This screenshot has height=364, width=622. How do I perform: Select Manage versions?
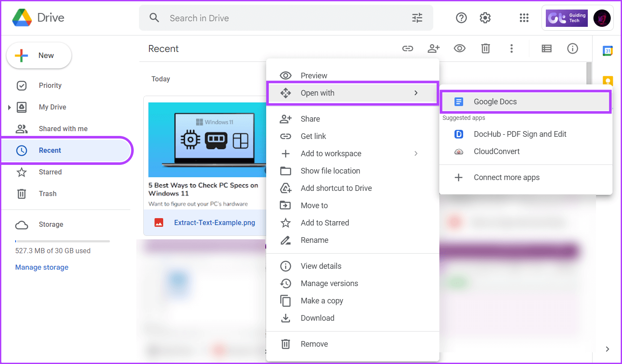click(353, 283)
